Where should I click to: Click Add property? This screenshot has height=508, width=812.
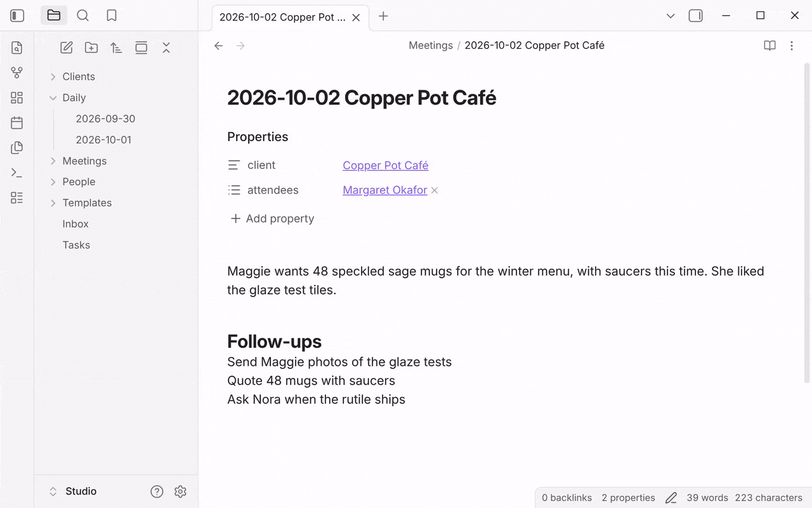pyautogui.click(x=272, y=219)
